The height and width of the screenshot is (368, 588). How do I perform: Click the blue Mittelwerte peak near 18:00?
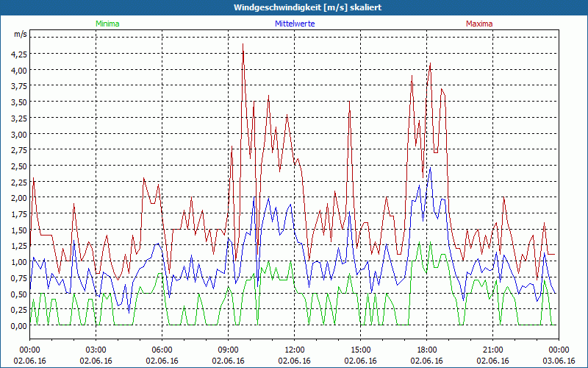[431, 168]
